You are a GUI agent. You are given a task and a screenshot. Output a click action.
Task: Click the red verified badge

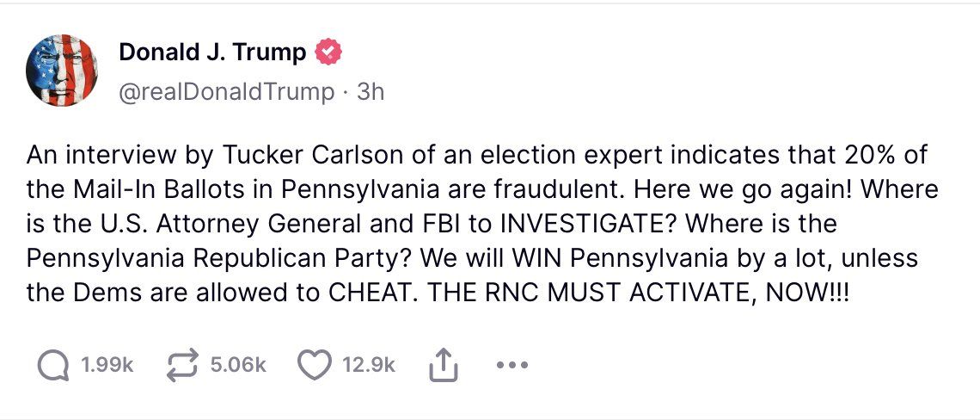pyautogui.click(x=328, y=52)
